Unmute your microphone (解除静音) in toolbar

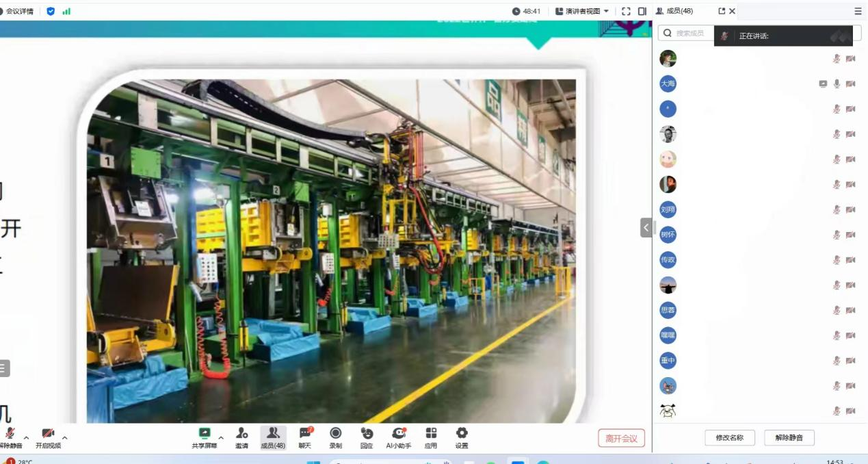coord(10,438)
